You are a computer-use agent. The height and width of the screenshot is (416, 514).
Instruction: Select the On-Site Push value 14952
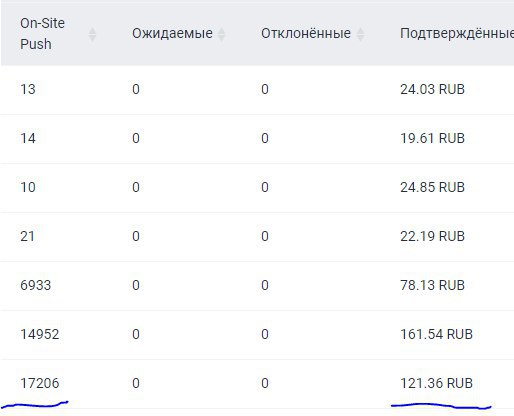tap(40, 334)
